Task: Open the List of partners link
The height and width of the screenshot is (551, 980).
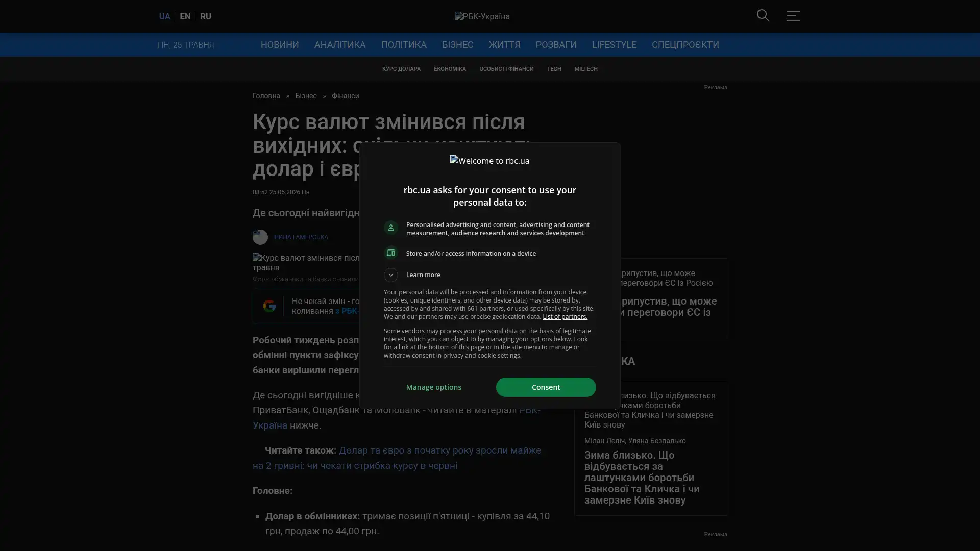Action: (565, 317)
